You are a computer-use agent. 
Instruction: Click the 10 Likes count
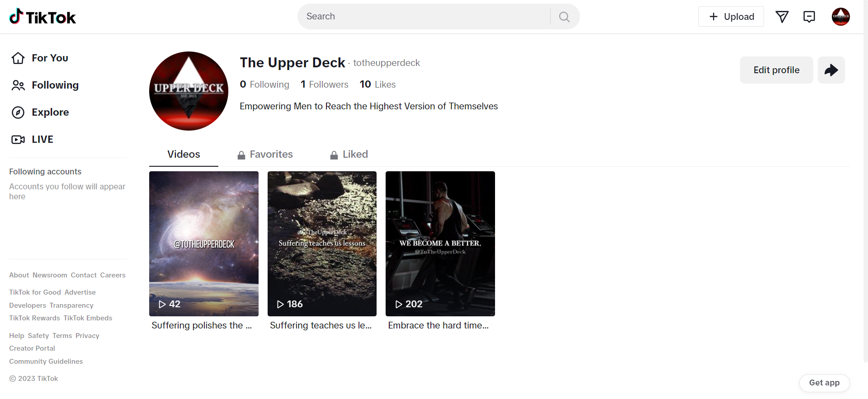[377, 84]
